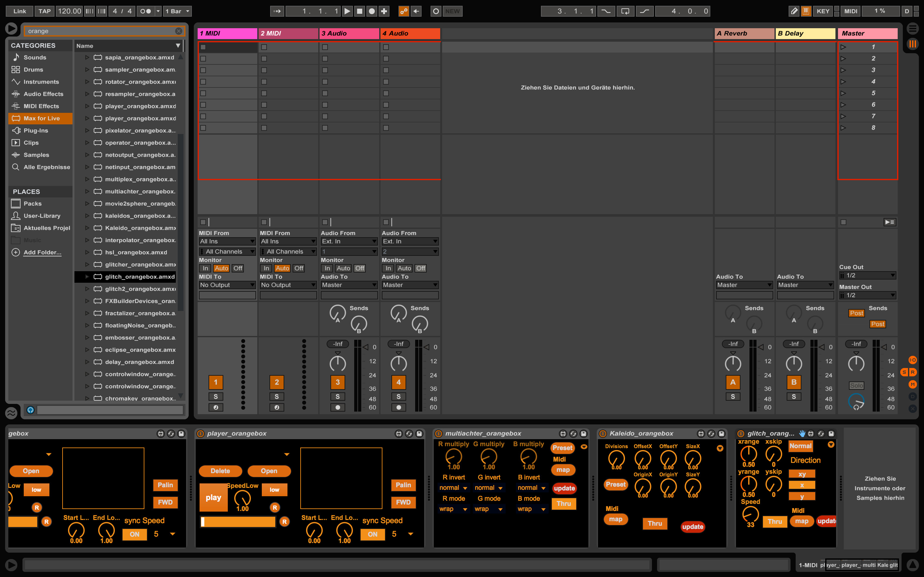Open the Master Out 1/2 dropdown

[868, 295]
